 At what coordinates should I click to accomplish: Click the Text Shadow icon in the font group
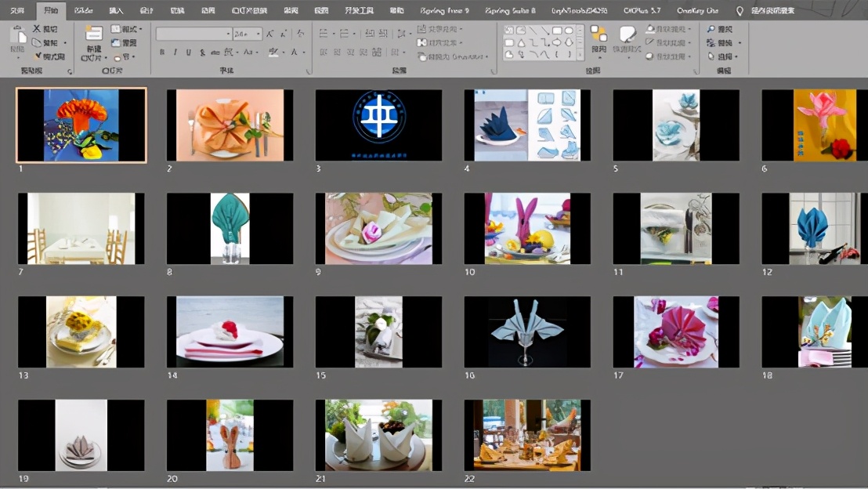point(203,53)
